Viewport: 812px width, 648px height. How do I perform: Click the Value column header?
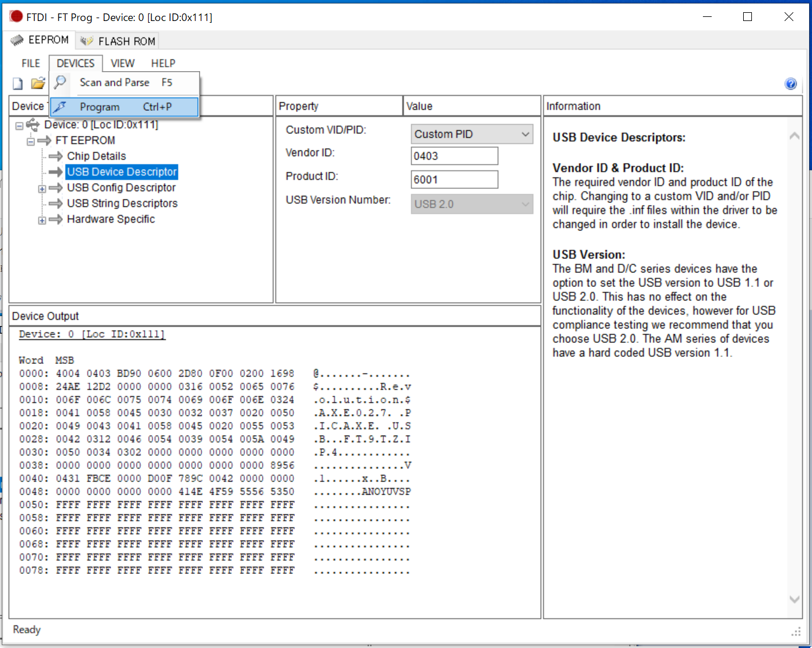click(472, 106)
